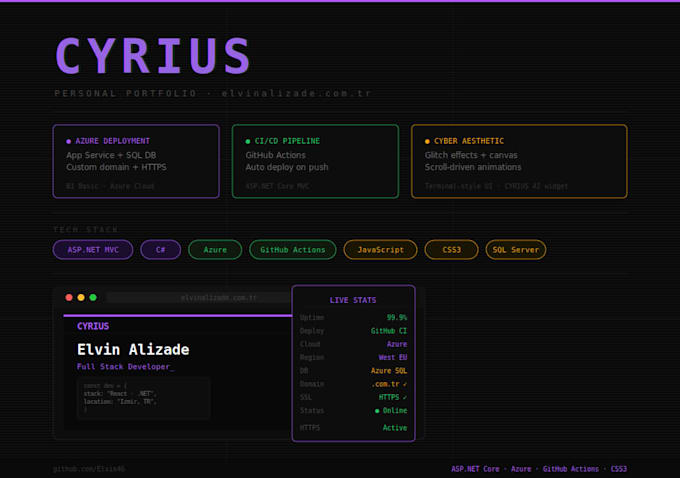
Task: Click Azure in the footer tech list
Action: [521, 469]
